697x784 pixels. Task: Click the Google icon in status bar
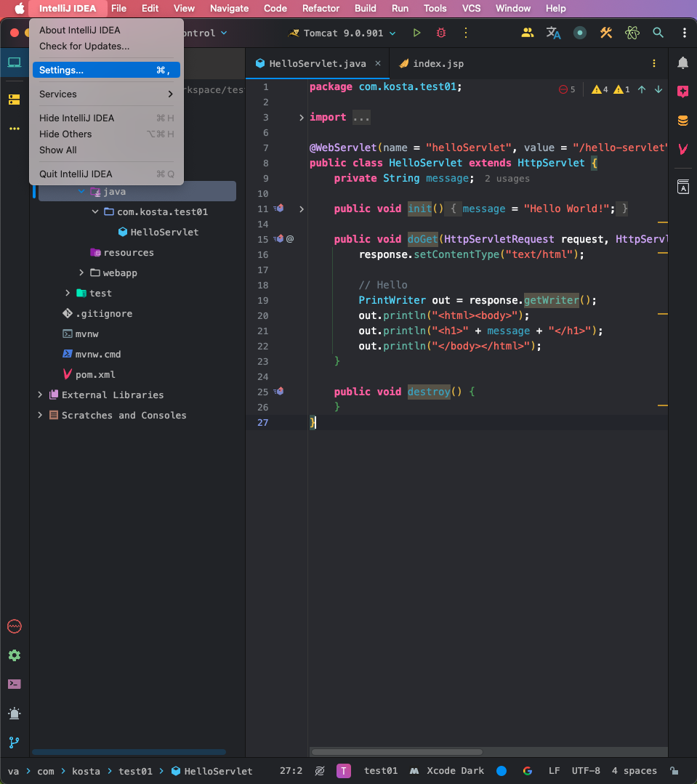[528, 771]
